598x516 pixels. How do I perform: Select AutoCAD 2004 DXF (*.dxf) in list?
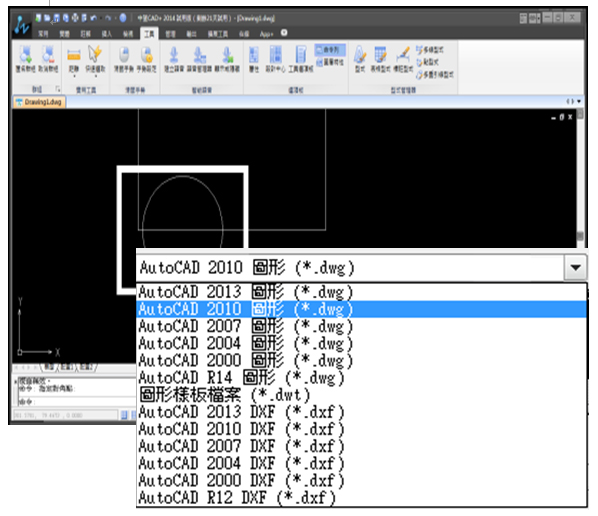click(x=361, y=464)
